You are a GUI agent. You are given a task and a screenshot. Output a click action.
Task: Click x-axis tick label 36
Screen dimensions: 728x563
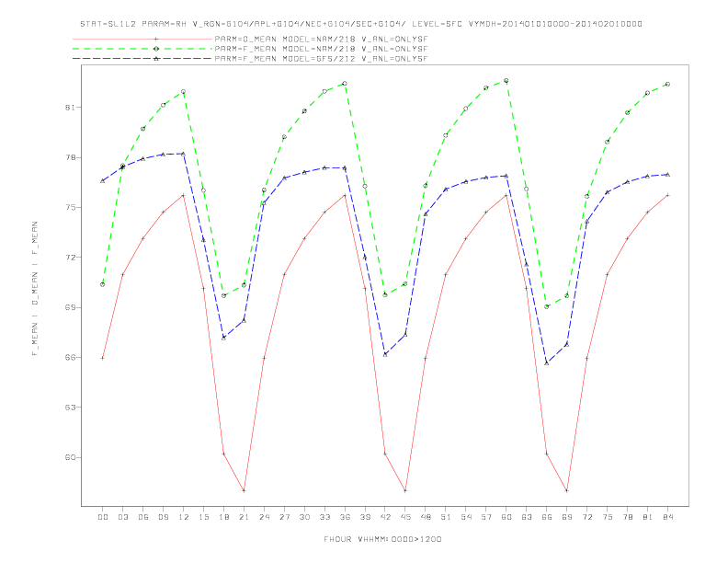345,517
